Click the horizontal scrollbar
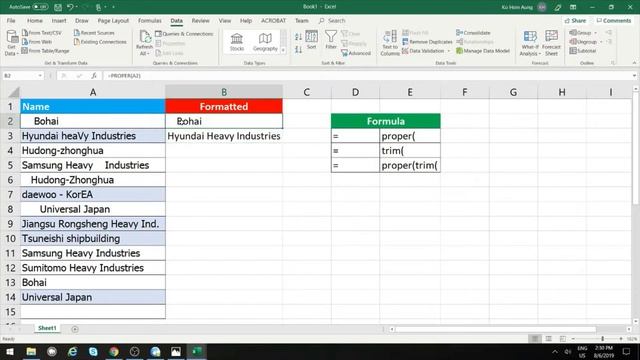The width and height of the screenshot is (640, 360). (495, 329)
